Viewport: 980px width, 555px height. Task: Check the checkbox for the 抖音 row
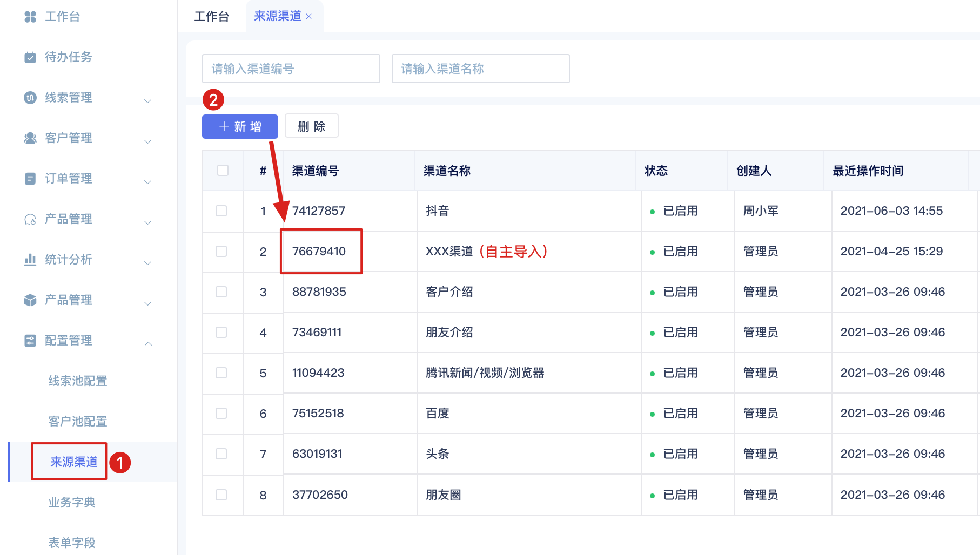click(x=221, y=211)
